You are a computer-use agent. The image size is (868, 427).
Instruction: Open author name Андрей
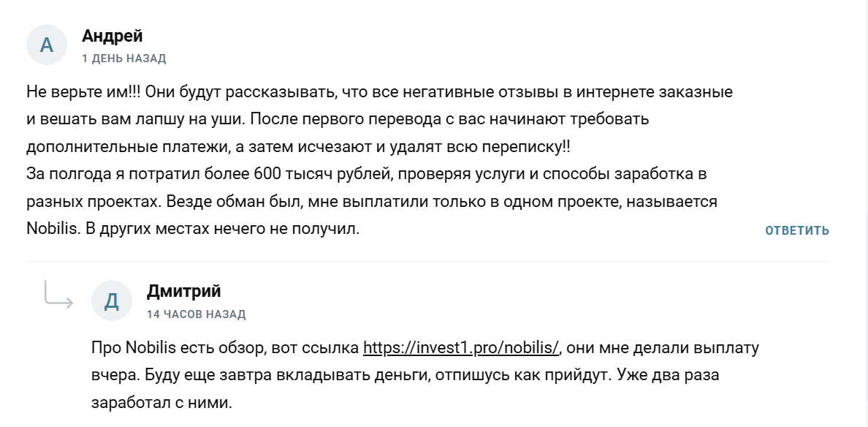(x=112, y=35)
